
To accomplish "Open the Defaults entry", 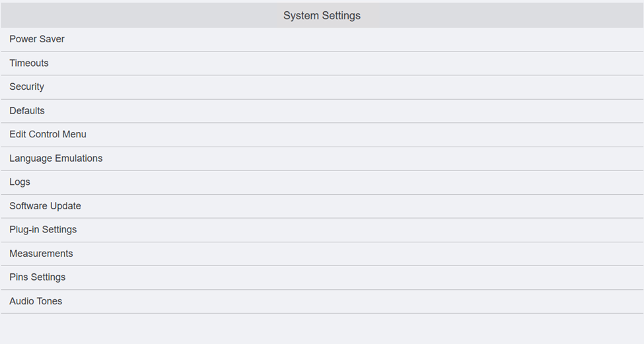I will (27, 110).
